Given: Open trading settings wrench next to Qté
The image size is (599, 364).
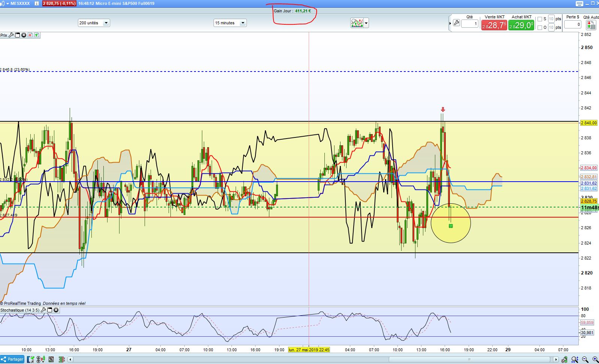Looking at the screenshot, I should [x=456, y=23].
